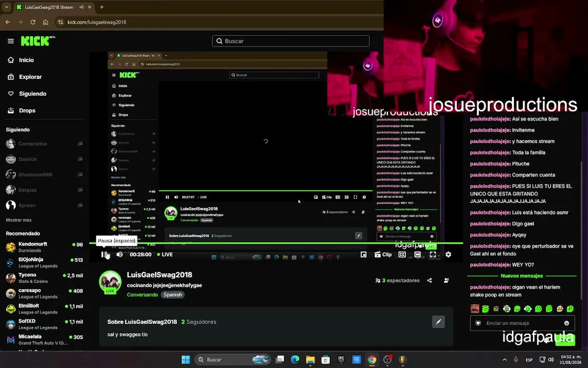Open recommended channel Sol1XD

44,324
